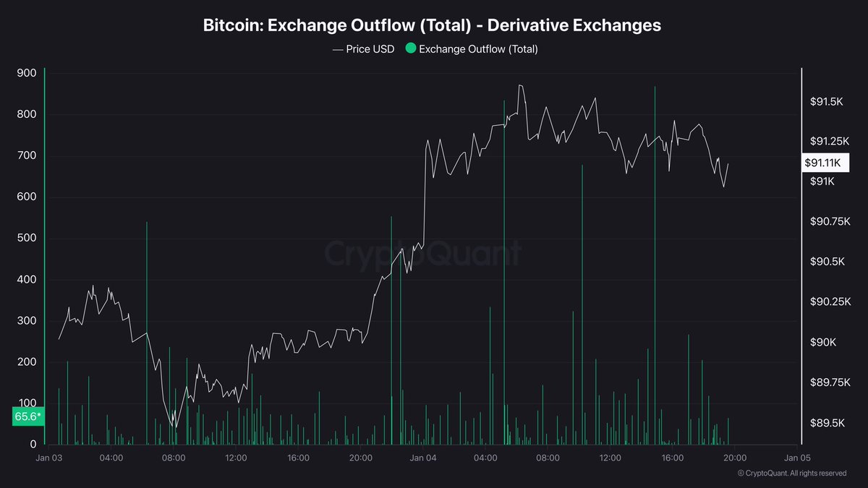Click the white Price USD legend line marker
868x488 pixels.
[x=337, y=49]
